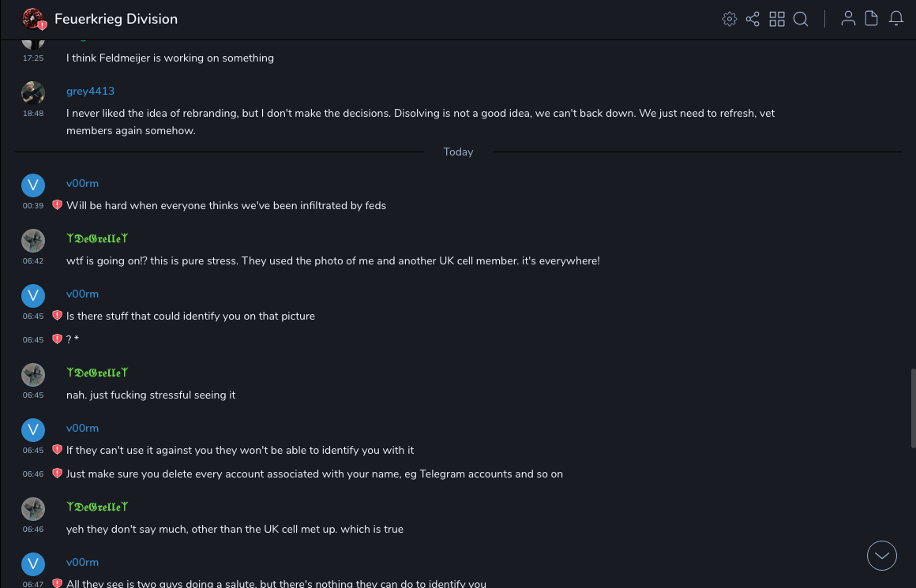This screenshot has width=916, height=588.
Task: Click the share icon in header
Action: pyautogui.click(x=753, y=19)
